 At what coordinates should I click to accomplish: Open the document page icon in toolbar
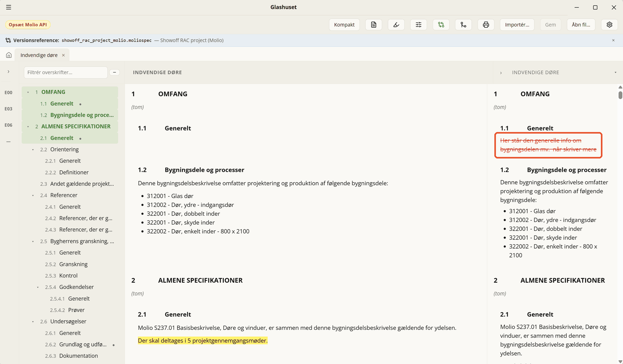(x=374, y=25)
